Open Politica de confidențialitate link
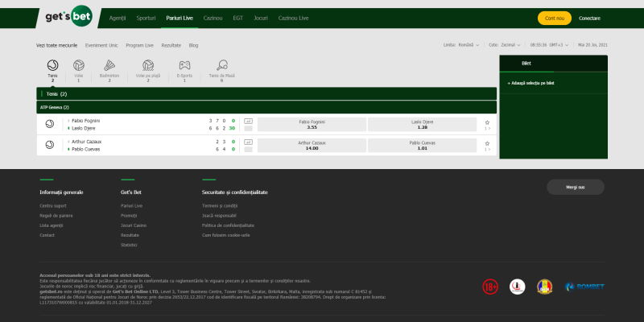This screenshot has width=644, height=322. tap(228, 225)
